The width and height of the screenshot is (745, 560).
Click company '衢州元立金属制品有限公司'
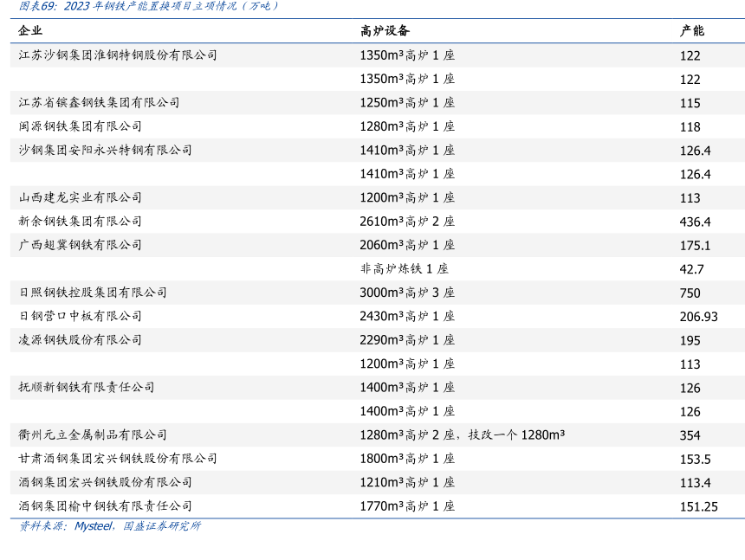(x=93, y=434)
